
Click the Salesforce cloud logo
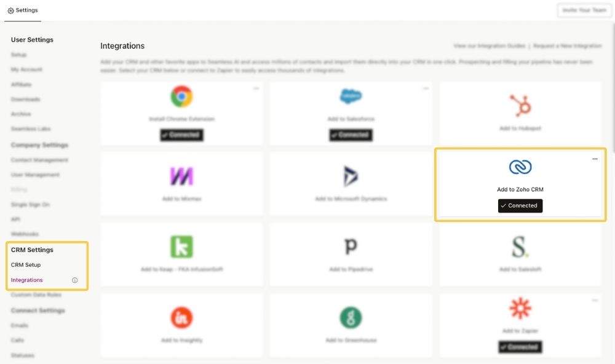tap(351, 96)
